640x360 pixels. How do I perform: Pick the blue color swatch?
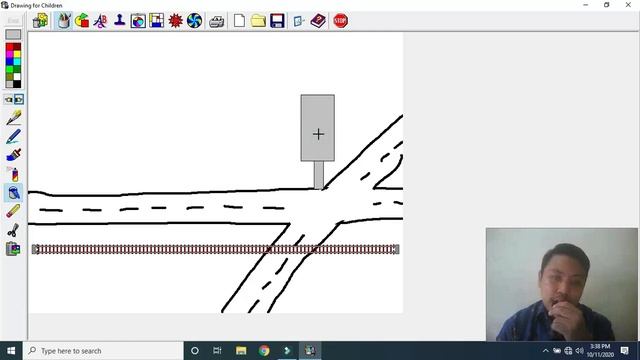tap(9, 62)
